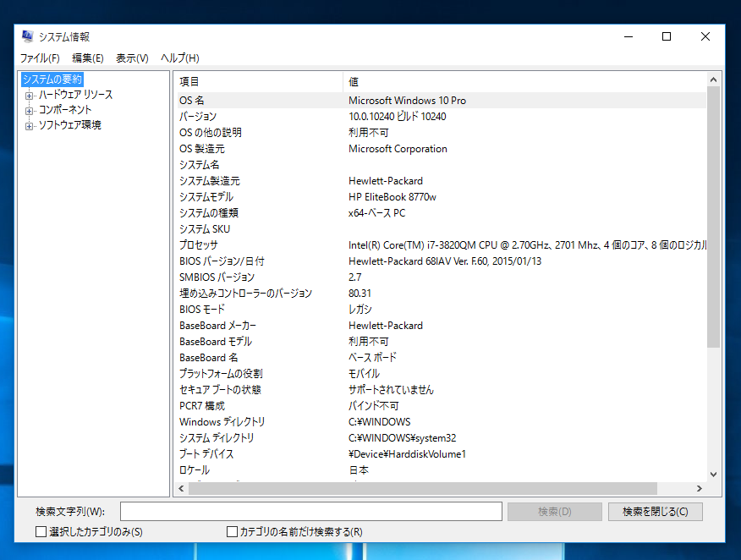Open the ファイル(F) menu
The height and width of the screenshot is (560, 741).
point(40,58)
